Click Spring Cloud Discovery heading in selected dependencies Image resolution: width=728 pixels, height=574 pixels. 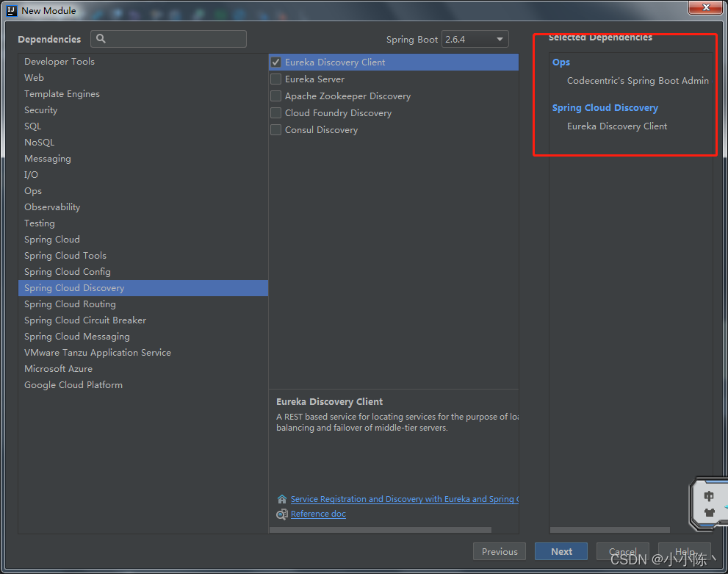coord(605,108)
